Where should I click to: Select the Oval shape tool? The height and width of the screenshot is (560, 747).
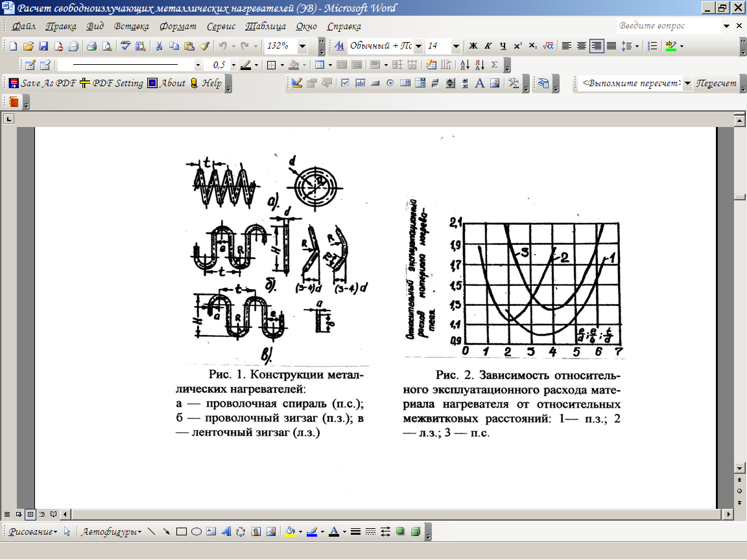click(x=196, y=532)
